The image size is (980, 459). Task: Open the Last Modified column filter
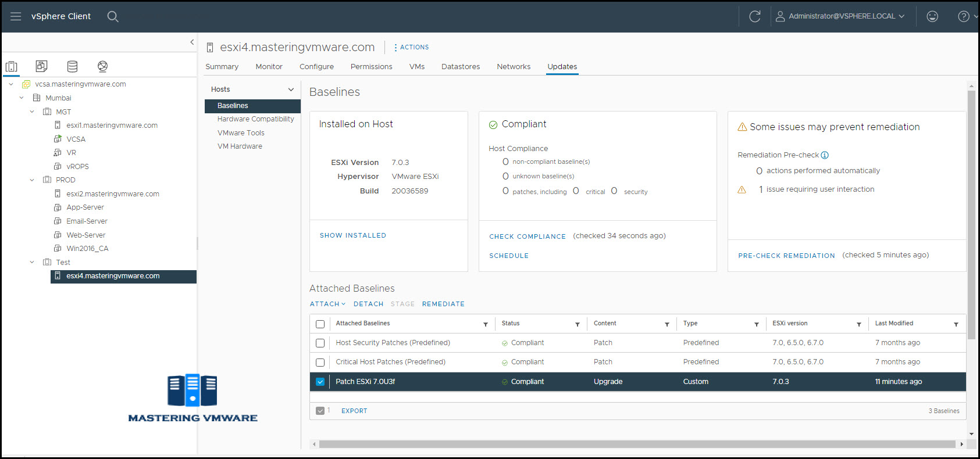[x=956, y=324]
